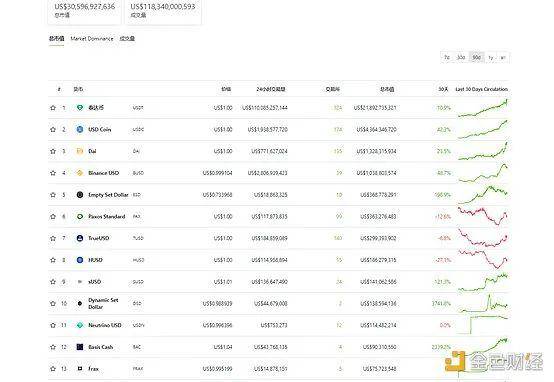Viewport: 554px width, 382px height.
Task: Favorite the Tether row with its star
Action: (53, 107)
